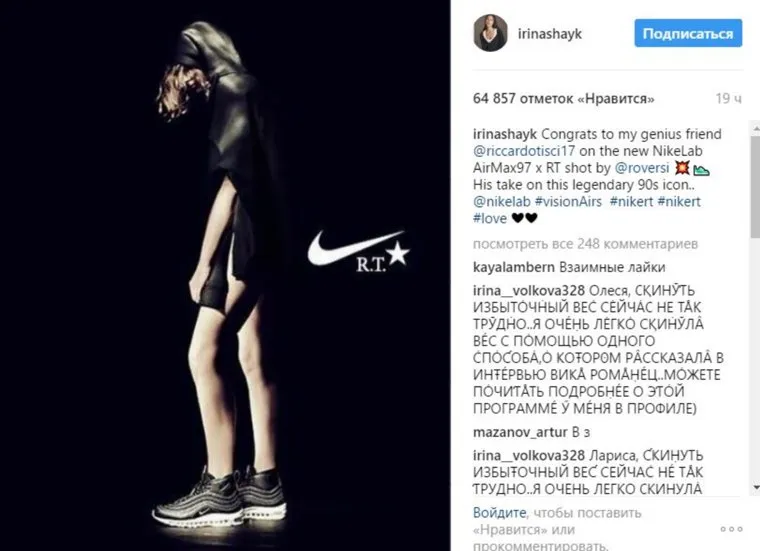This screenshot has width=760, height=551.
Task: Click the scrollbar up arrow in comments
Action: (x=756, y=127)
